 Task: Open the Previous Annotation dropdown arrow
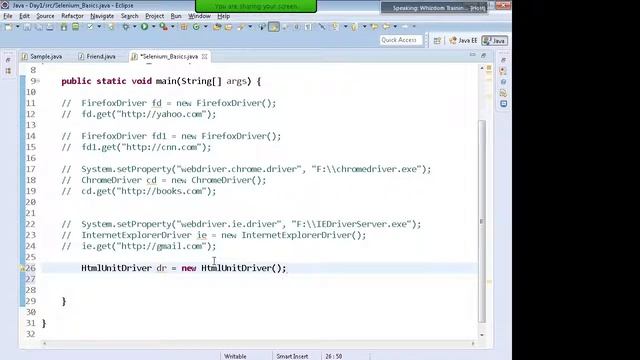[x=364, y=27]
